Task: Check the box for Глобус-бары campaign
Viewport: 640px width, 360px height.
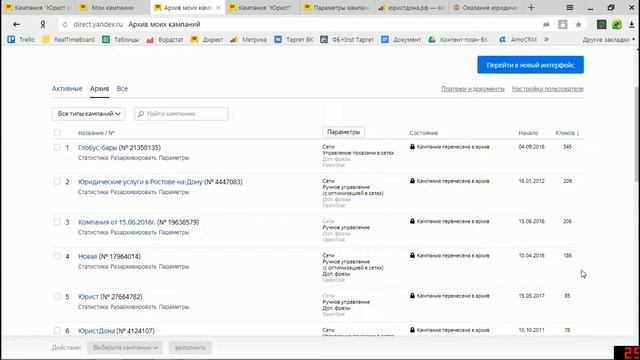Action: (57, 147)
